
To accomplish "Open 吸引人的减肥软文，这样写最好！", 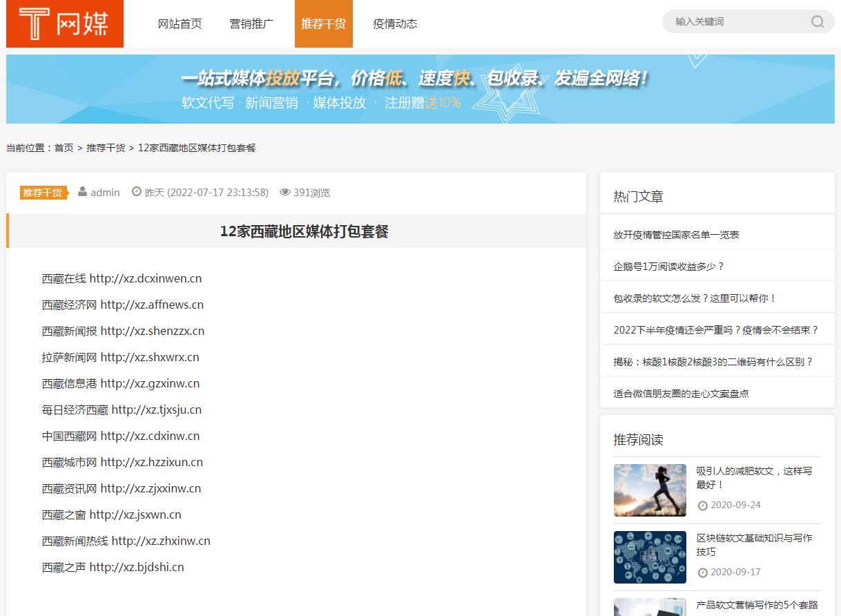I will (755, 478).
